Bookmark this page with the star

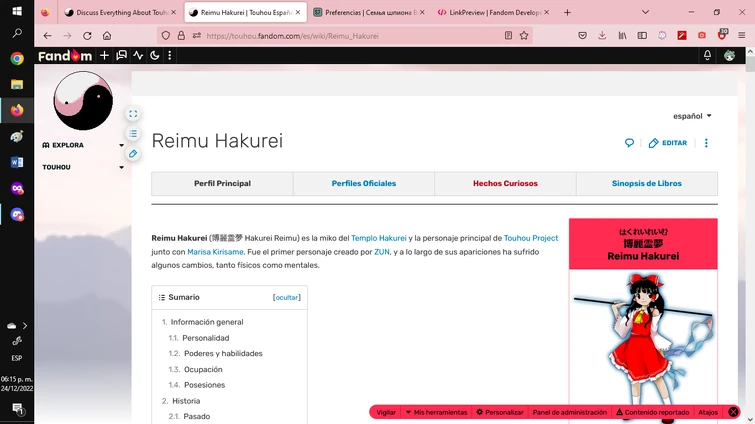[x=524, y=35]
